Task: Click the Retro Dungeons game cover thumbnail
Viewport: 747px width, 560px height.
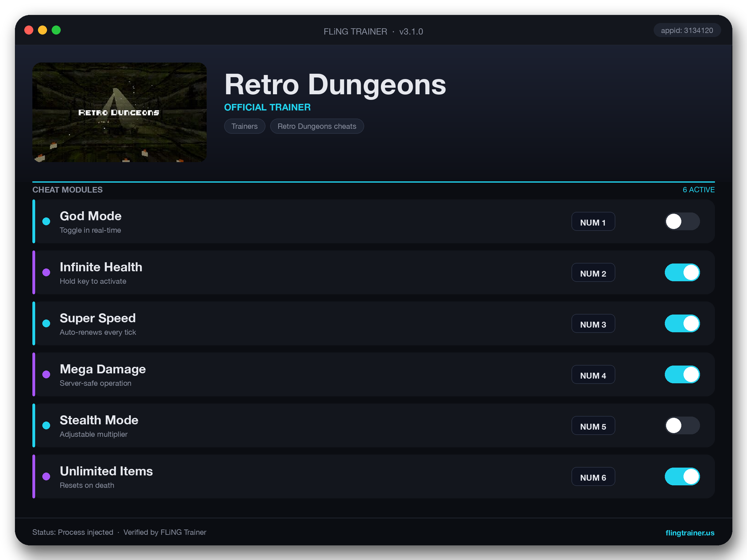Action: (120, 112)
